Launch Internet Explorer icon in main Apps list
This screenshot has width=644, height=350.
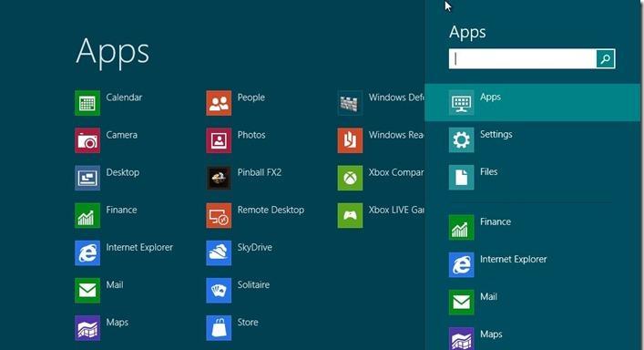coord(87,252)
